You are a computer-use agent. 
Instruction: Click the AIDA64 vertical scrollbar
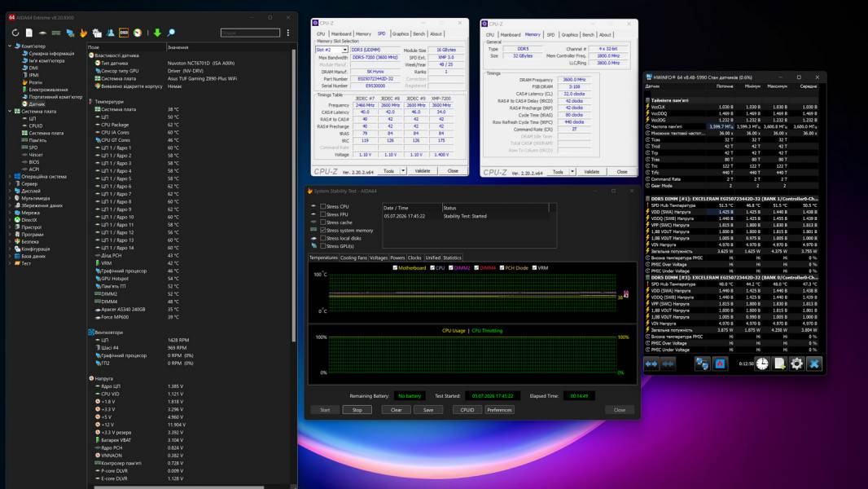[293, 196]
